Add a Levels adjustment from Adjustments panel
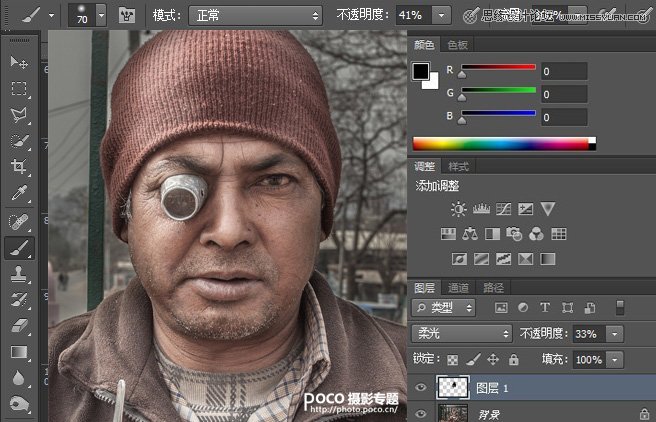This screenshot has width=656, height=422. (x=480, y=209)
